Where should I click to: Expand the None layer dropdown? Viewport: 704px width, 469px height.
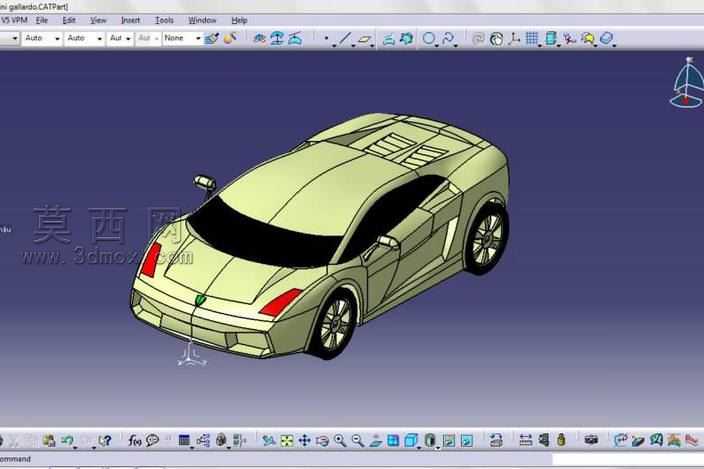click(198, 39)
